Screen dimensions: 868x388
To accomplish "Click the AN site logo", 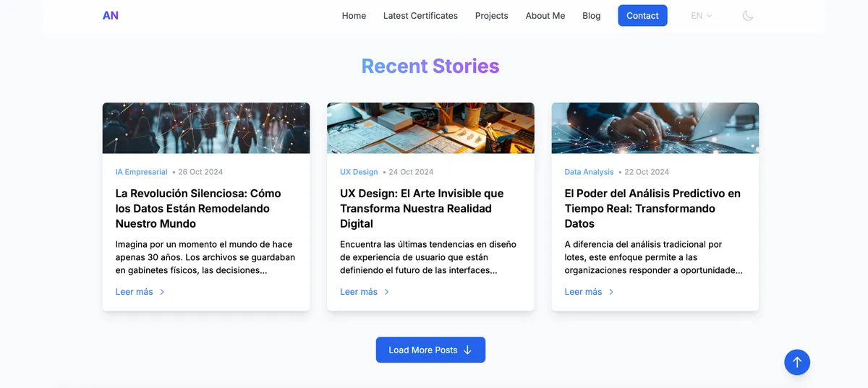I will pos(111,15).
